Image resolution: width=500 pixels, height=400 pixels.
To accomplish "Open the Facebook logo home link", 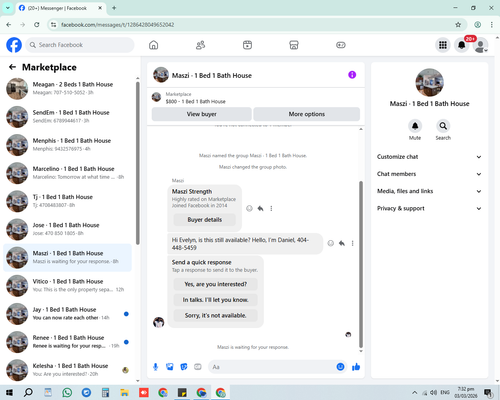I will point(14,45).
